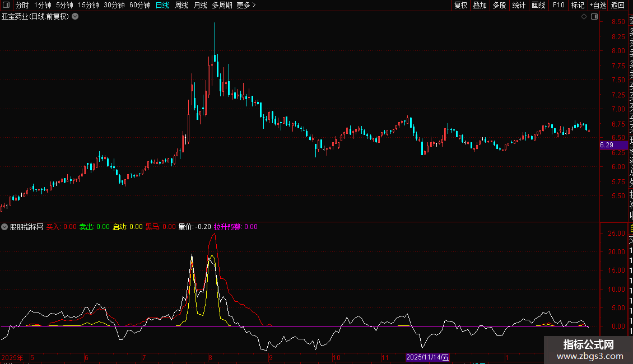
Task: Select the 15分钟 period tab
Action: pyautogui.click(x=89, y=5)
